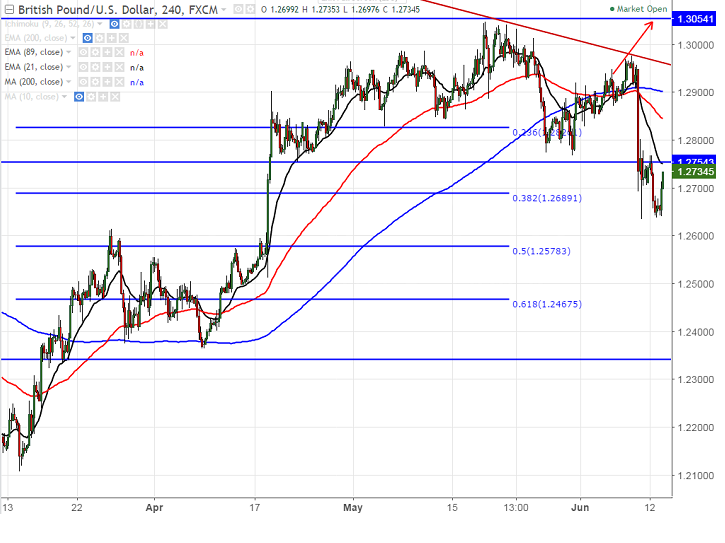
Task: Remove EMA (21, close) with its X icon
Action: (119, 68)
